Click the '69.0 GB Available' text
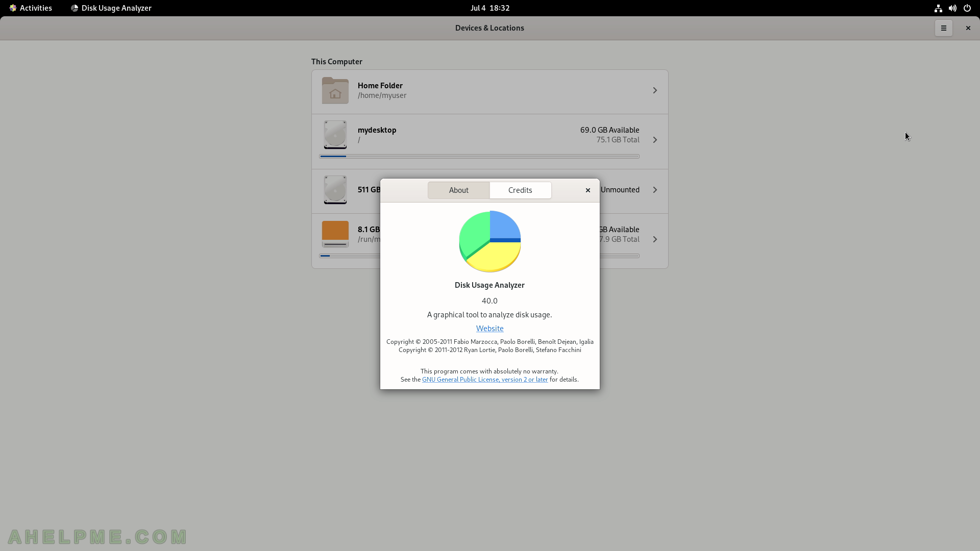This screenshot has height=551, width=980. coord(609,130)
